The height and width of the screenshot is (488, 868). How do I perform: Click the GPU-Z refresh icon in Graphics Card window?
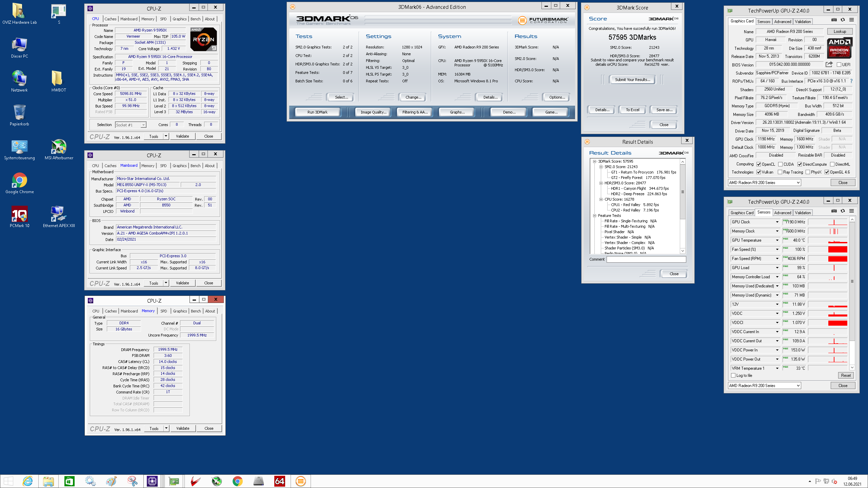point(843,20)
